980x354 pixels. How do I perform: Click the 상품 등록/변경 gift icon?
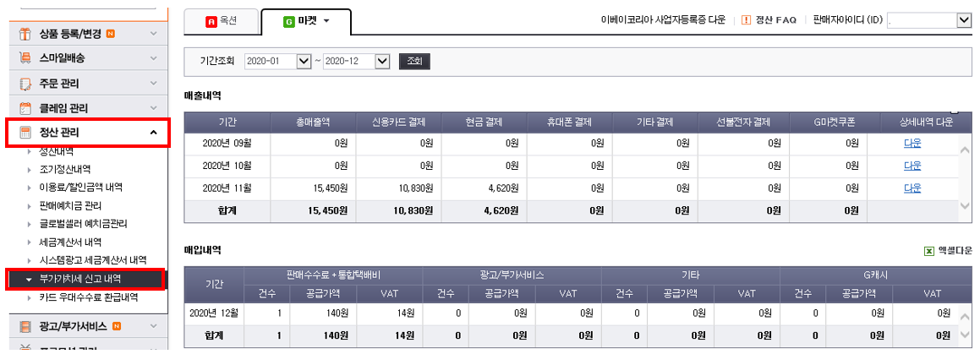(25, 34)
